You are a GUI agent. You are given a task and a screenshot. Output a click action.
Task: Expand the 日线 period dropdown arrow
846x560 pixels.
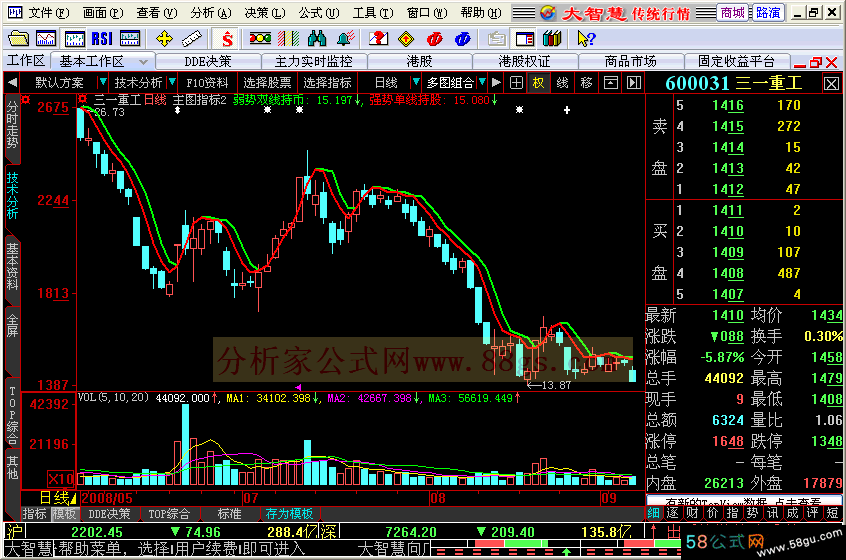tap(415, 82)
